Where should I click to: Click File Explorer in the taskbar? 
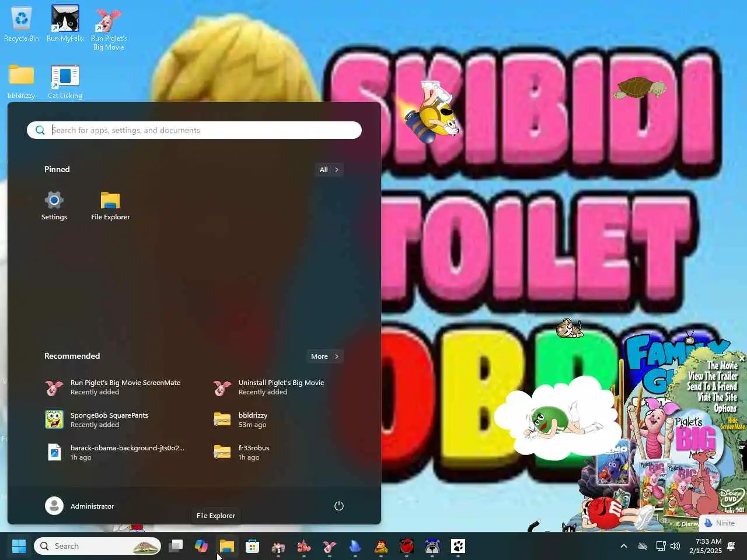pyautogui.click(x=227, y=546)
